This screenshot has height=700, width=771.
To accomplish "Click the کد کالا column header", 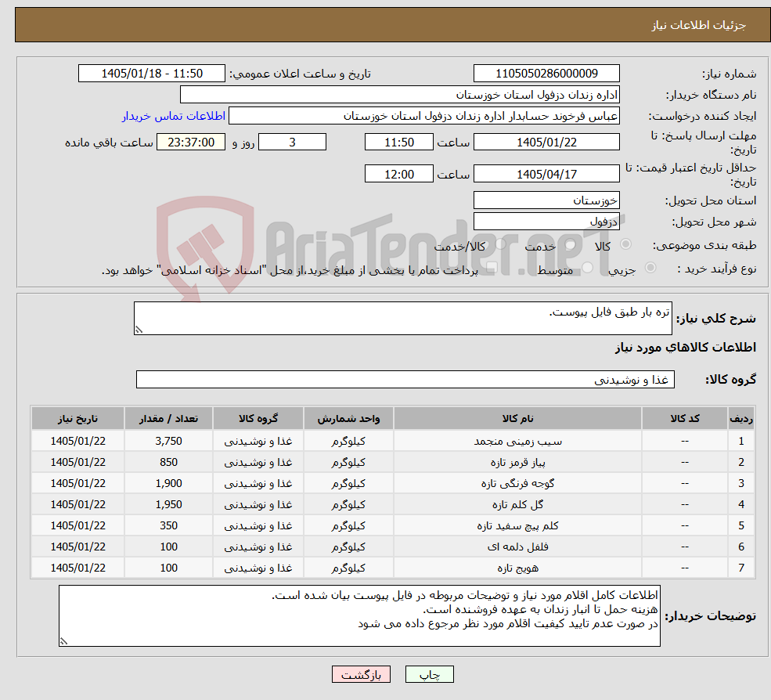I will pyautogui.click(x=684, y=418).
